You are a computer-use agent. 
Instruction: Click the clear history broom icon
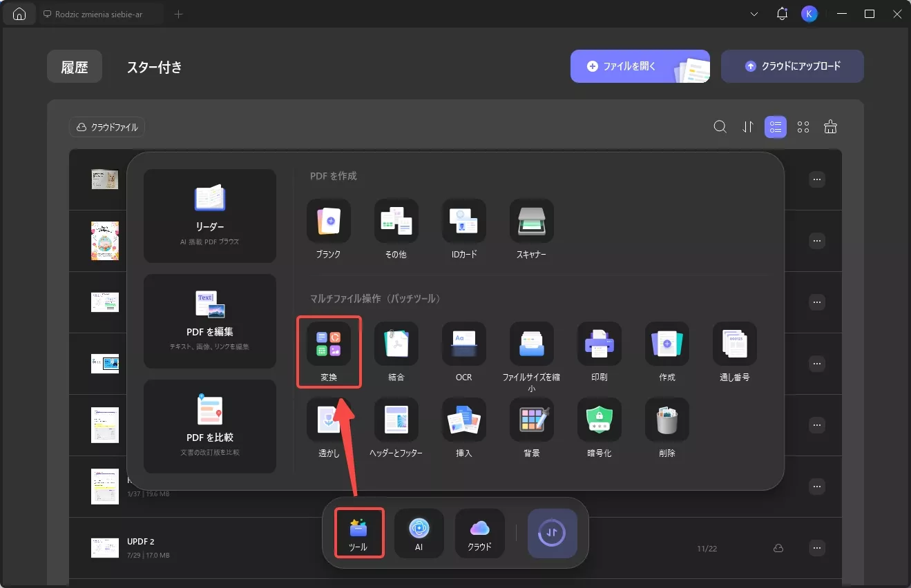coord(831,127)
